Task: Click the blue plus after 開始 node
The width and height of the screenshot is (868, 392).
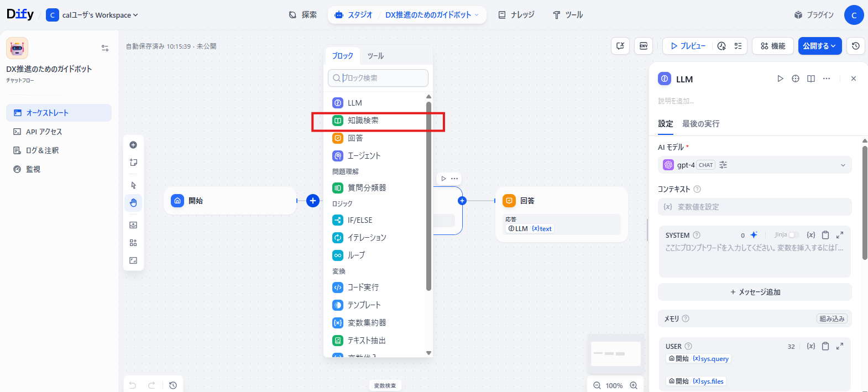Action: 313,201
